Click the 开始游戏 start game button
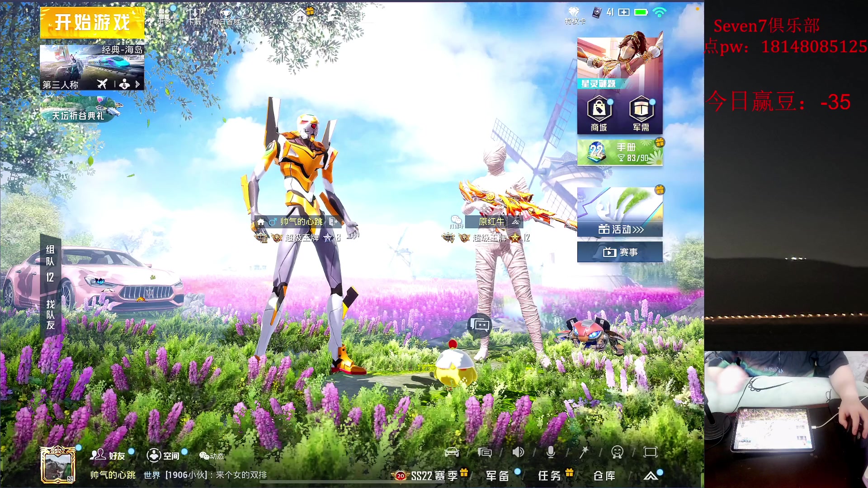Image resolution: width=868 pixels, height=488 pixels. tap(92, 22)
